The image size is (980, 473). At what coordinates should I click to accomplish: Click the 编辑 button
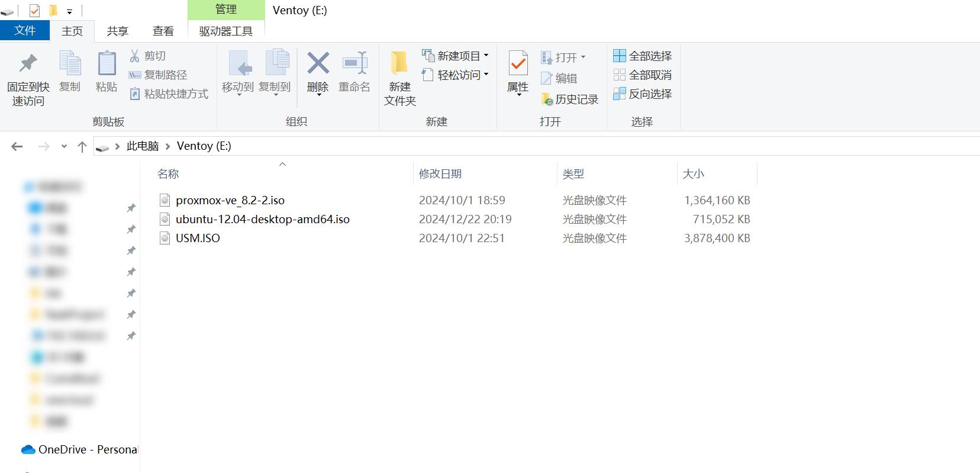pos(559,78)
